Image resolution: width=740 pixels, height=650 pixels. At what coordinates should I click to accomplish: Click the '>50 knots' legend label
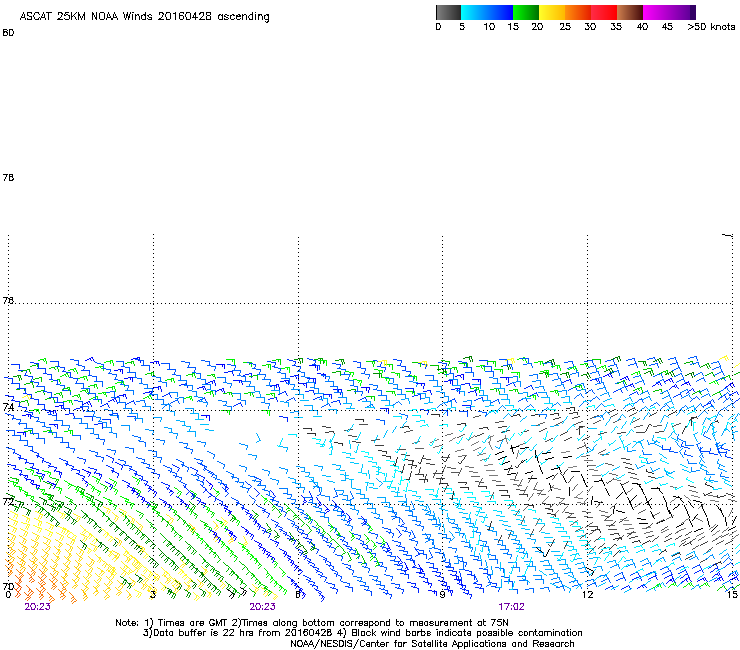click(x=711, y=27)
